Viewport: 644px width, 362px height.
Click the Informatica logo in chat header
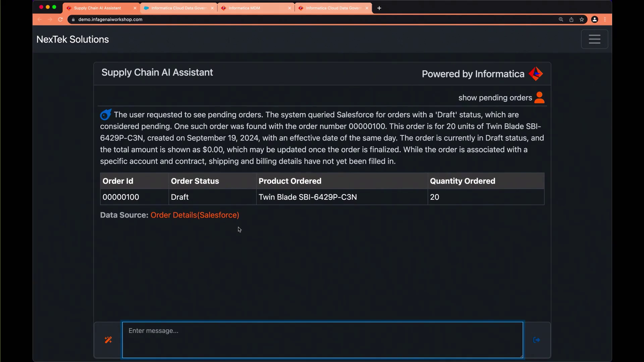coord(536,74)
